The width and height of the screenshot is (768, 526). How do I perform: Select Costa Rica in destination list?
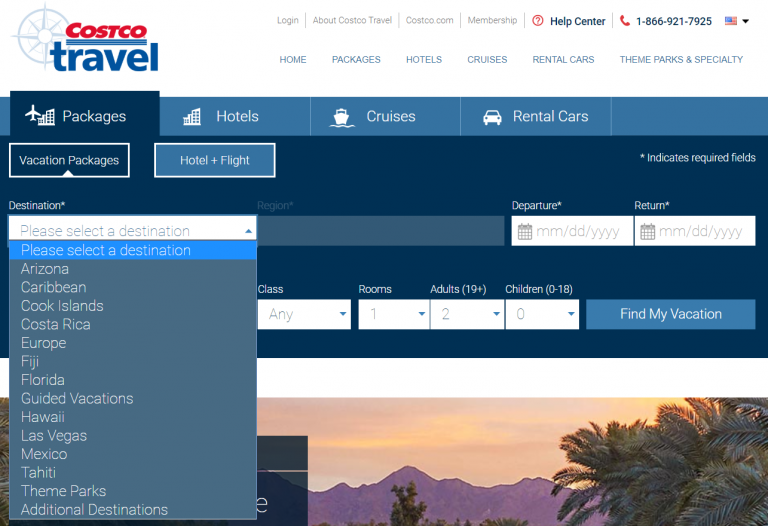click(56, 324)
